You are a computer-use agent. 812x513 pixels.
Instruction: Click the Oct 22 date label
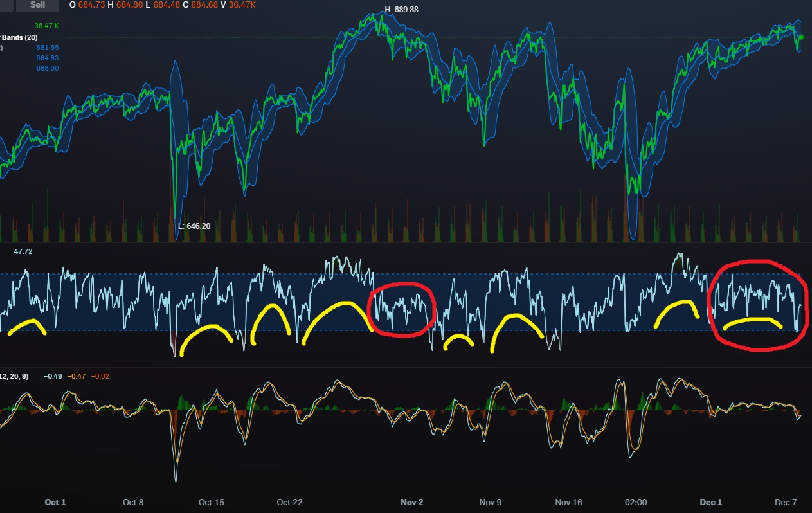tap(289, 502)
